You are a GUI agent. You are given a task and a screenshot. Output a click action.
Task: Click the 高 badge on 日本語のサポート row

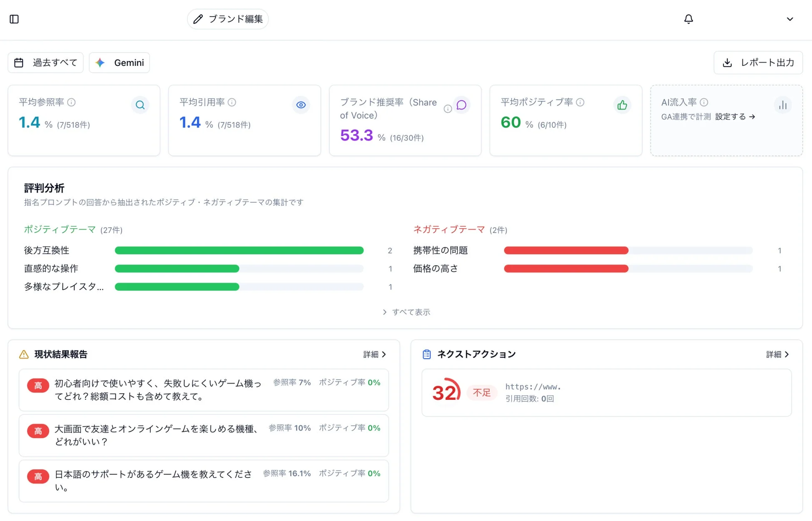click(x=38, y=476)
